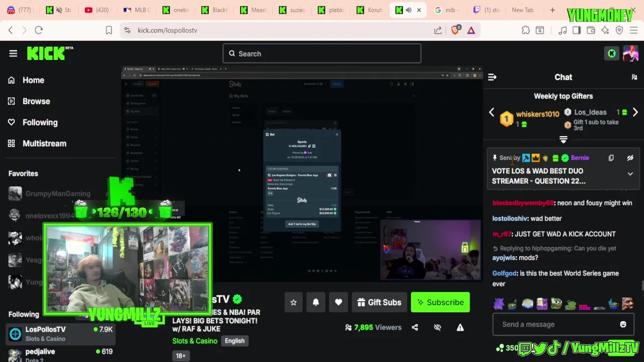Screen dimensions: 644x362
Task: Open the browser extensions puzzle icon
Action: click(526, 30)
